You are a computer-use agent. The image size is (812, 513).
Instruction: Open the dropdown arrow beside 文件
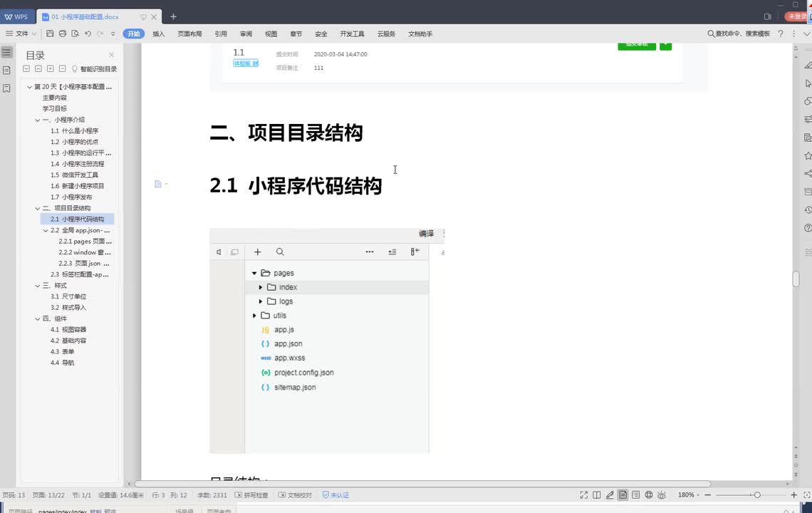point(34,33)
